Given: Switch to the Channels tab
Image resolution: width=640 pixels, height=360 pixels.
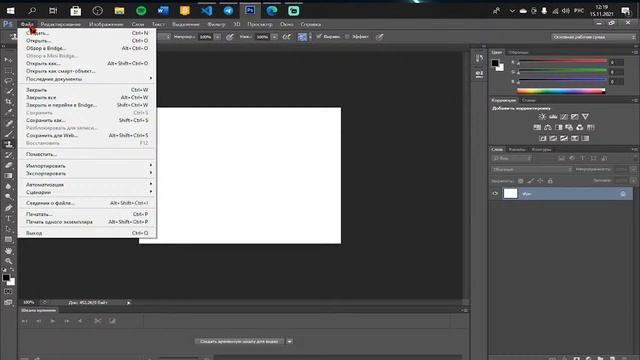Looking at the screenshot, I should coord(517,149).
